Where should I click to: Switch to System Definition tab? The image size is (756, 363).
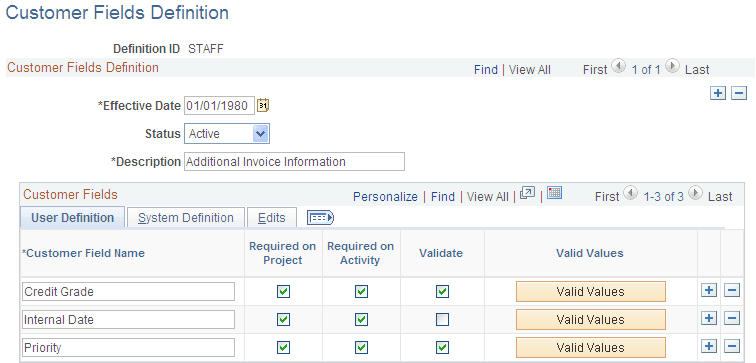click(186, 218)
